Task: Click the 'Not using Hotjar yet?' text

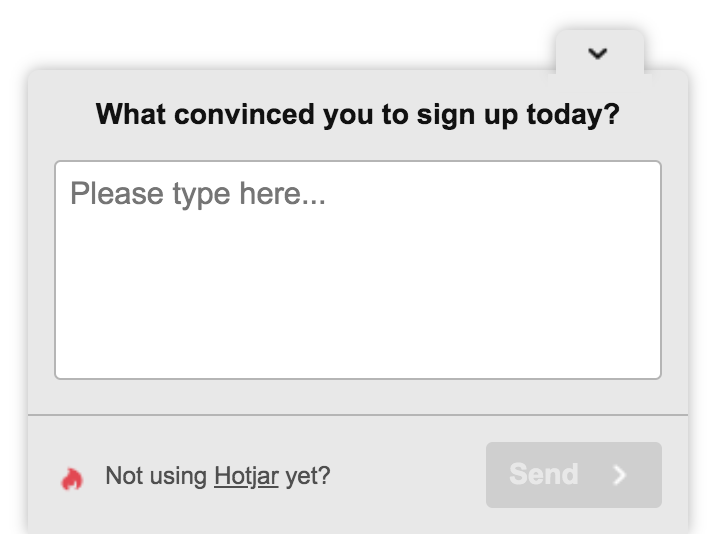Action: point(218,476)
